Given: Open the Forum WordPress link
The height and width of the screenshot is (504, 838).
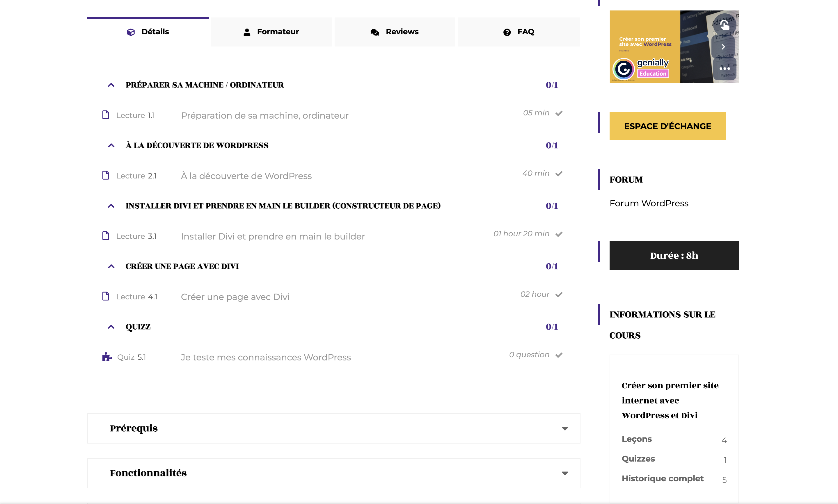Looking at the screenshot, I should (x=648, y=203).
